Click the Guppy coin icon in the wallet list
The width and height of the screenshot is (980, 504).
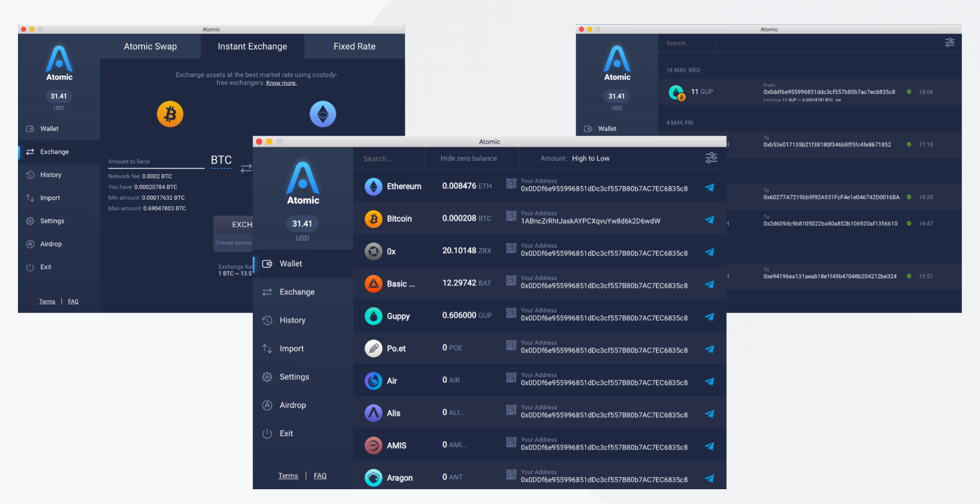click(373, 316)
